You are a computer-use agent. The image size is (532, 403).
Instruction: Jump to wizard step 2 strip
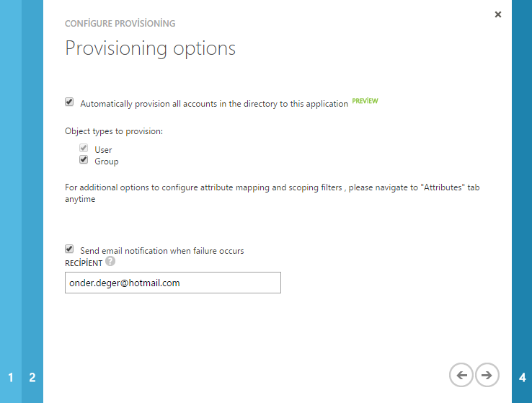(32, 377)
